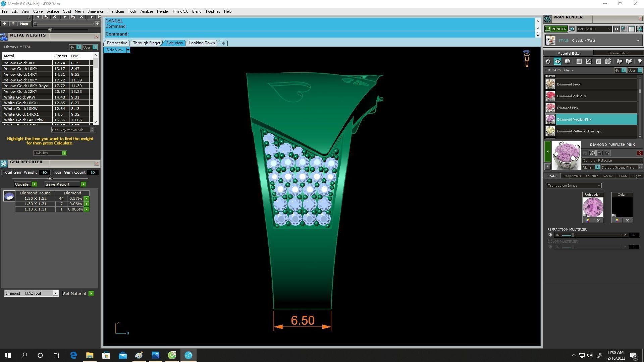Open the color wheel under Refraction
Screen dimensions: 644x362
[588, 221]
